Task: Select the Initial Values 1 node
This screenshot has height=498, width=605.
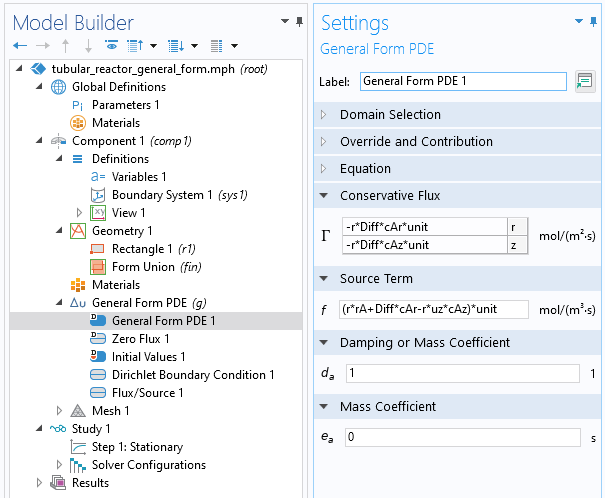Action: [149, 357]
